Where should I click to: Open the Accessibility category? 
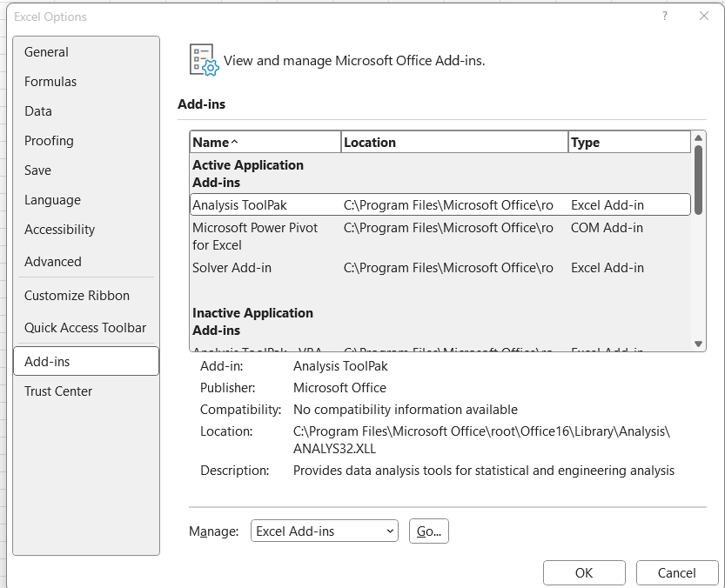86,230
